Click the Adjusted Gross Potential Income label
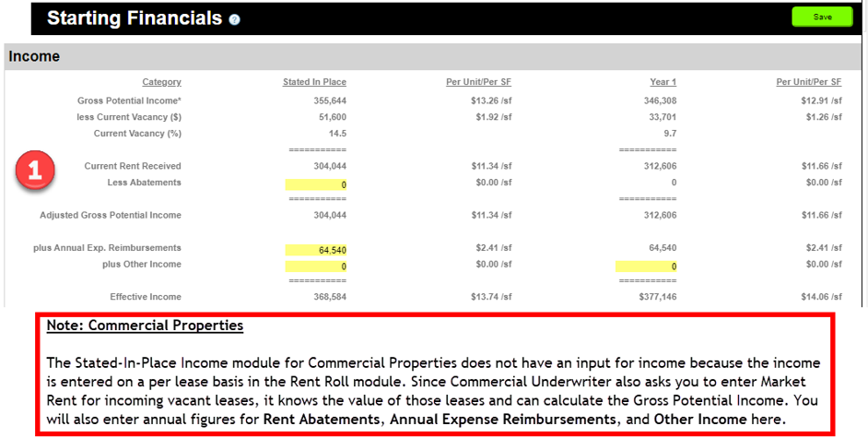The height and width of the screenshot is (438, 868). (111, 215)
